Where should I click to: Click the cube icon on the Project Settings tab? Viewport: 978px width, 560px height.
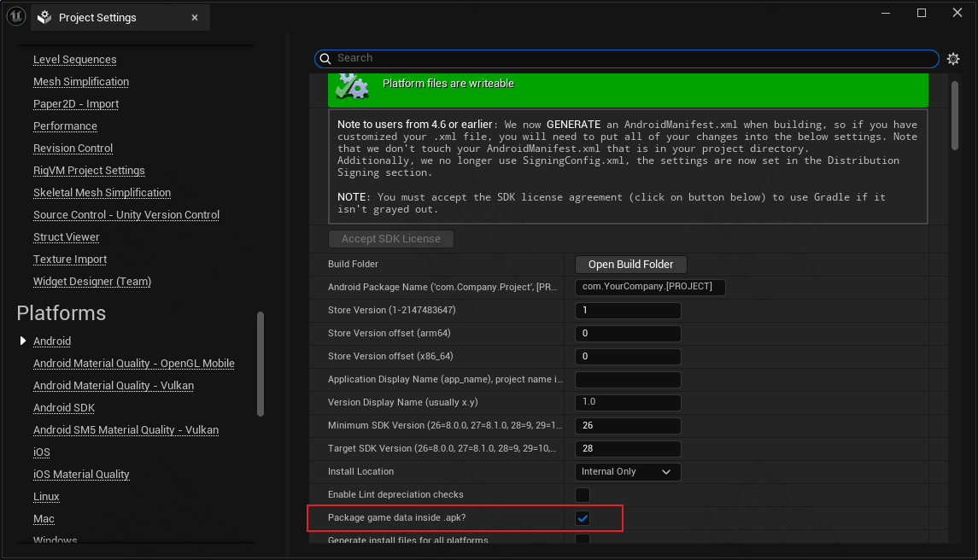click(x=44, y=16)
